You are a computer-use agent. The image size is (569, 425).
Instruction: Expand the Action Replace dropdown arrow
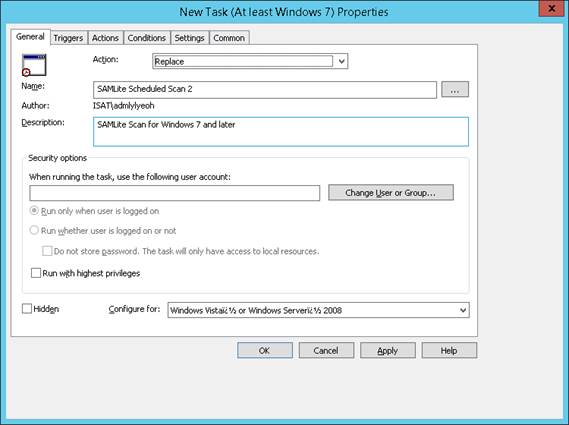pos(341,61)
